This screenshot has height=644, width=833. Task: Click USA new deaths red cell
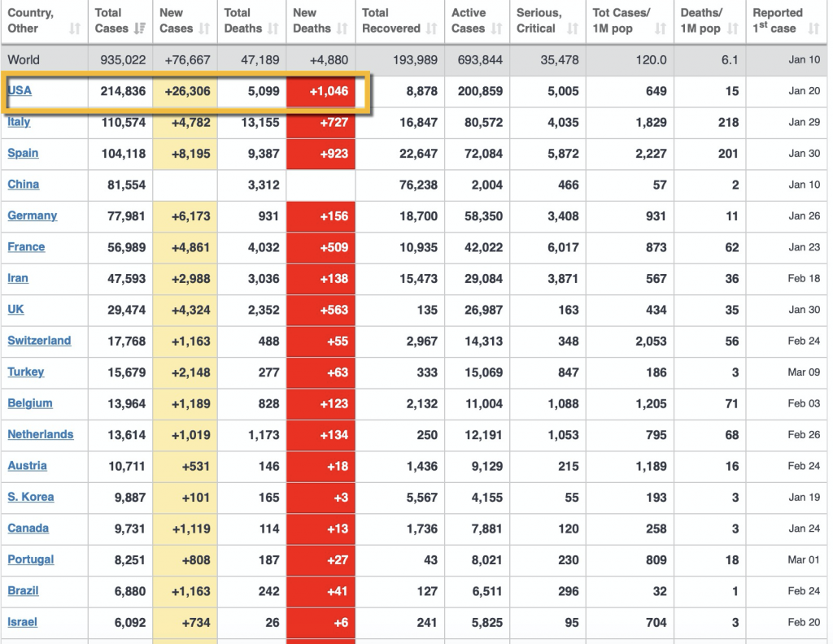321,91
